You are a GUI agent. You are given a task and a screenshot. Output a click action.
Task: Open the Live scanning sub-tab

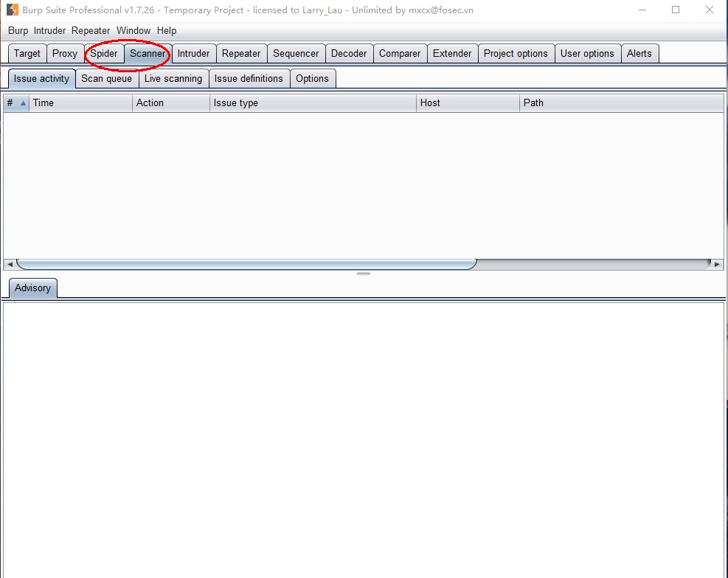[173, 78]
